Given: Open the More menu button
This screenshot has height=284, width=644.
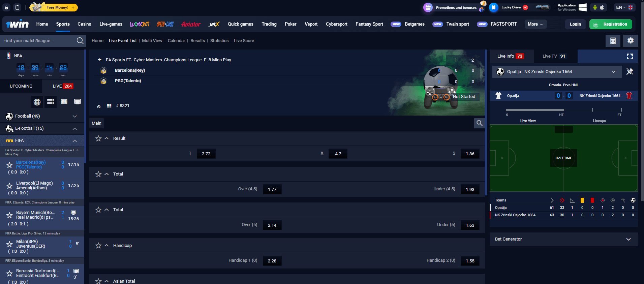Looking at the screenshot, I should click(x=535, y=24).
